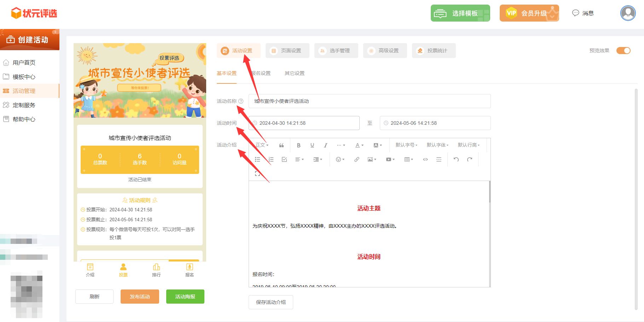Image resolution: width=644 pixels, height=322 pixels.
Task: Click the 保存活动介绍 button
Action: [271, 302]
